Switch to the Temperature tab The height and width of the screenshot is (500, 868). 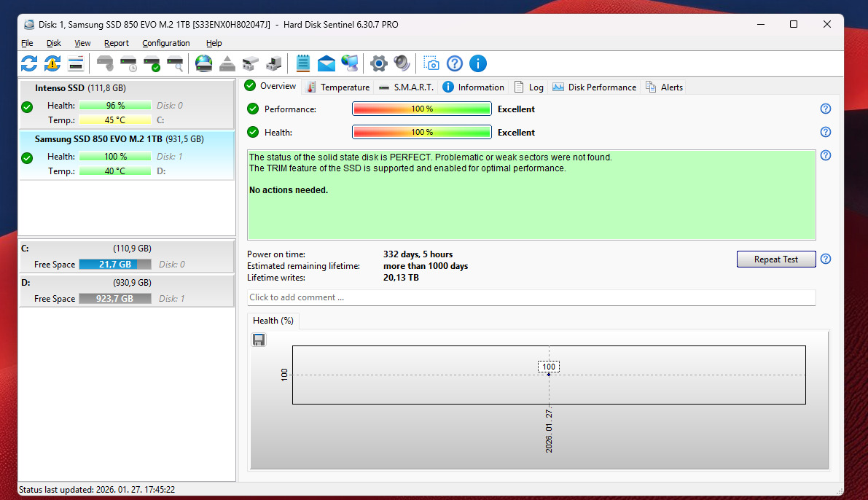338,87
